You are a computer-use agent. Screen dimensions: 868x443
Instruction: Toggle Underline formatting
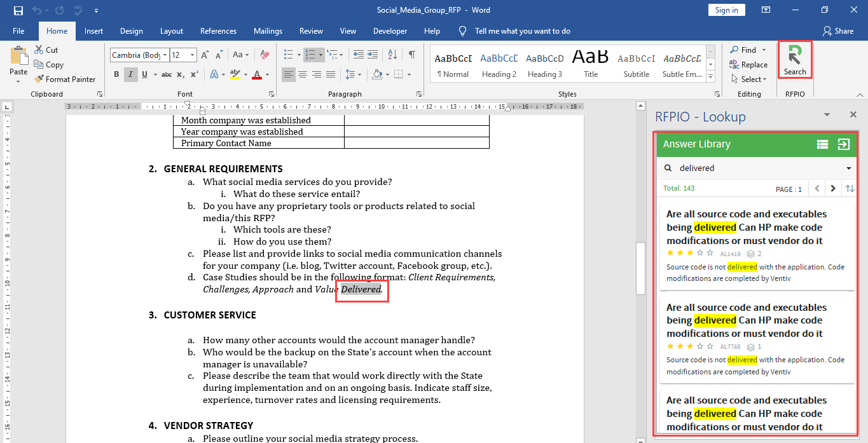(x=144, y=74)
